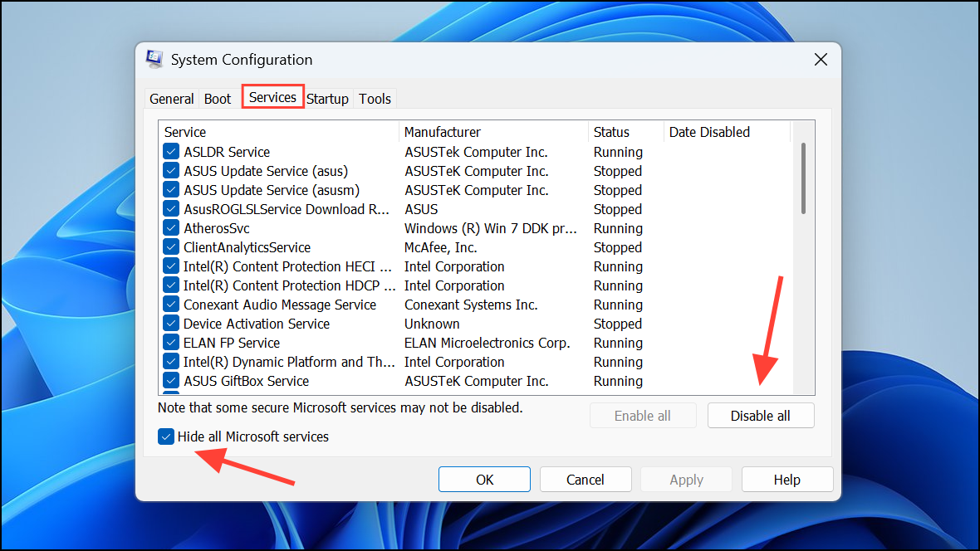The width and height of the screenshot is (980, 551).
Task: Uncheck AsusROGLSLService Download checkbox
Action: click(x=170, y=208)
